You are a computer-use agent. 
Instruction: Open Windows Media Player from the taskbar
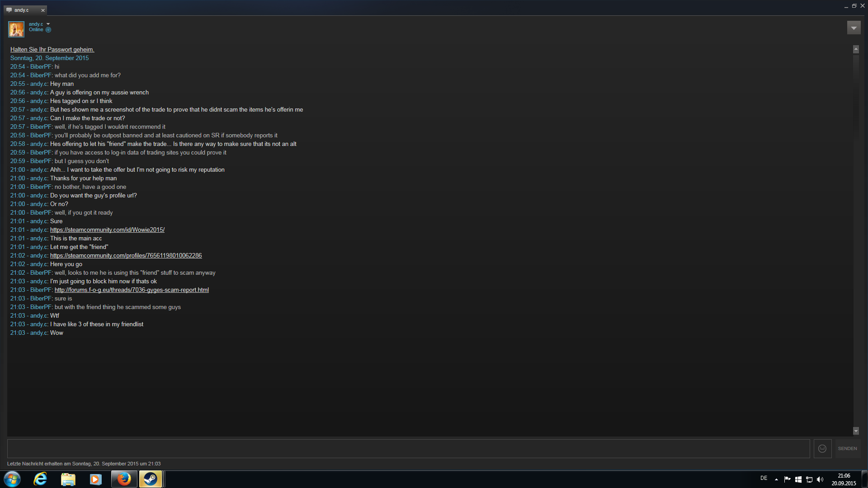(95, 479)
